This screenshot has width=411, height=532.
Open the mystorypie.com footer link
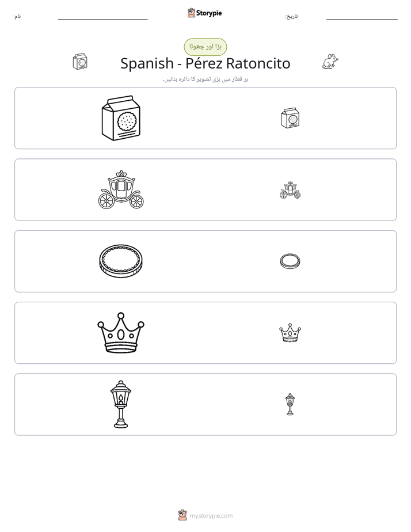(211, 516)
